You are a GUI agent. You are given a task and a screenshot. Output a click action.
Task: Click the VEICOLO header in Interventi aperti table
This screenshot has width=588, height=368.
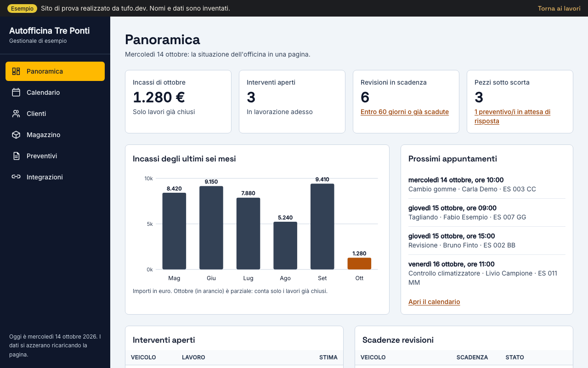(x=143, y=357)
